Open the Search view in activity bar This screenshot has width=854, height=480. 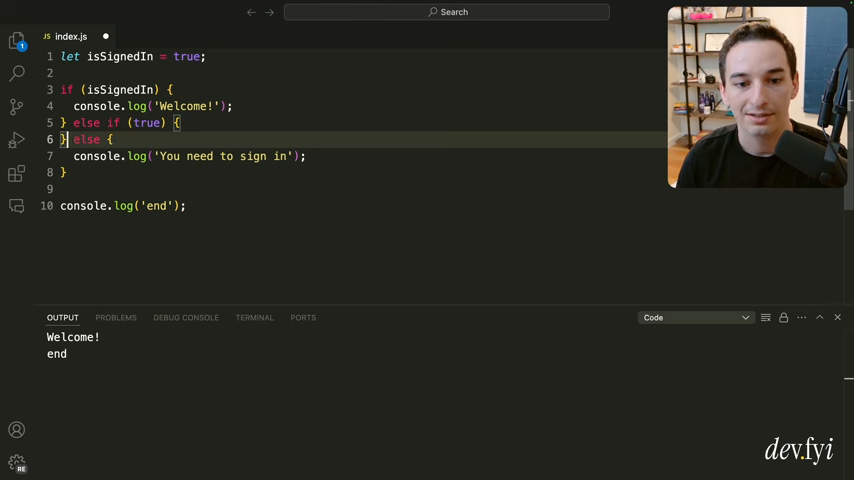tap(17, 73)
